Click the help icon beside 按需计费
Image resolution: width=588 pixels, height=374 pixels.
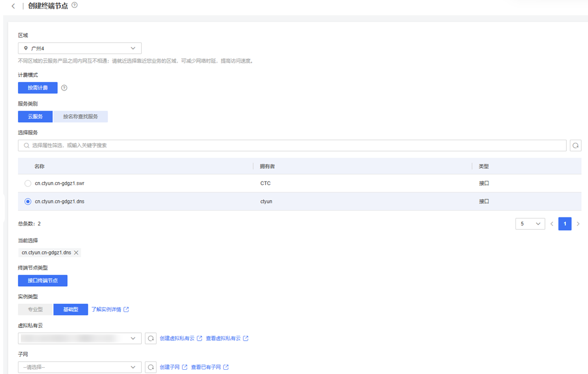65,88
